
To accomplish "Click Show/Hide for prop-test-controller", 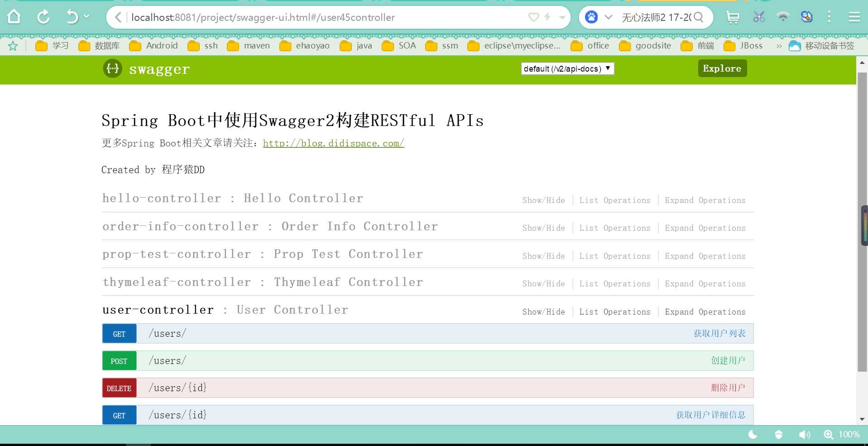I will click(543, 256).
